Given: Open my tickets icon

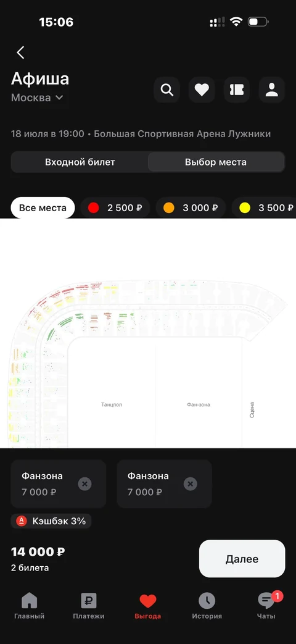Looking at the screenshot, I should coord(237,90).
